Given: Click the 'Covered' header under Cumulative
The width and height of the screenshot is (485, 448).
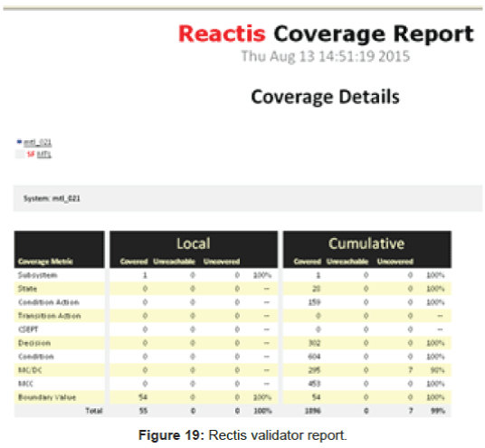Looking at the screenshot, I should pyautogui.click(x=307, y=262).
